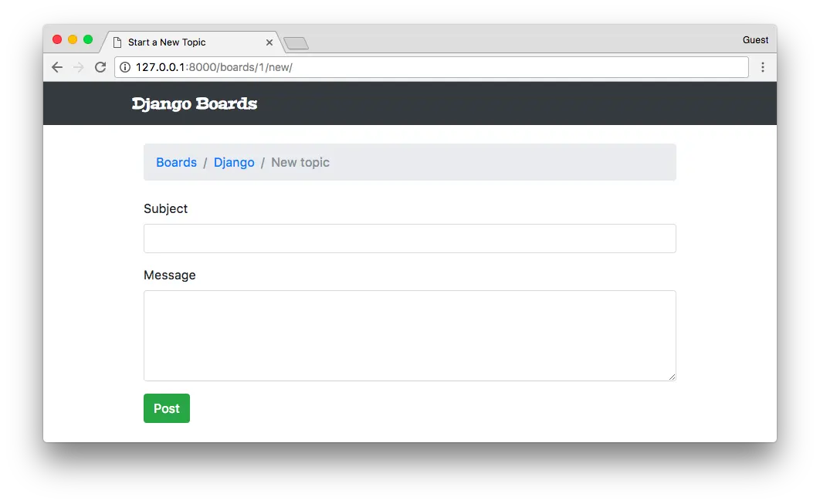Click the New topic breadcrumb text
Screen dimensions: 820x504
tap(300, 163)
